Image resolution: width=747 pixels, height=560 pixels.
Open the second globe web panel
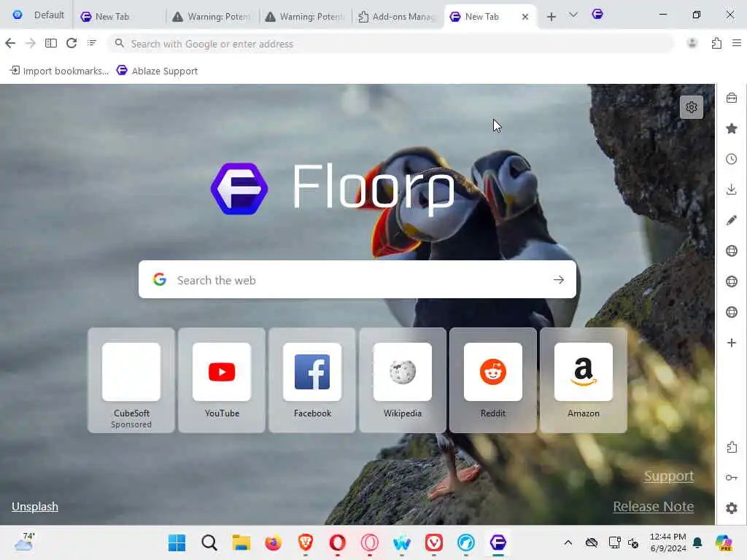click(732, 281)
